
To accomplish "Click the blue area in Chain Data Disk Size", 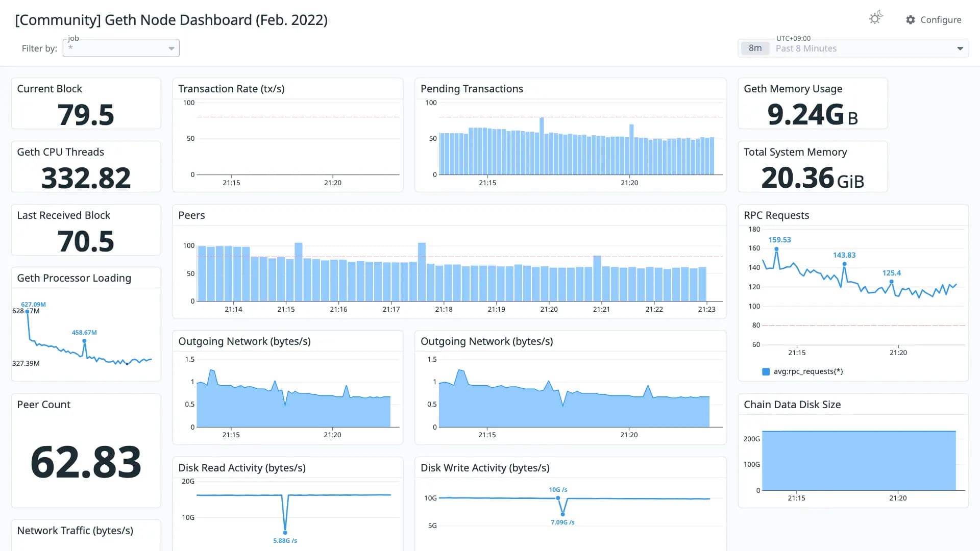I will coord(859,461).
